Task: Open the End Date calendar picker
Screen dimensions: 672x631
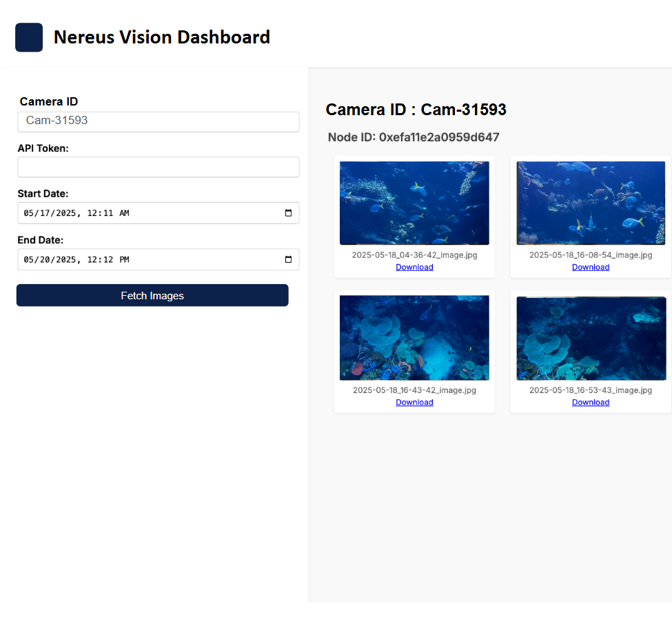Action: (289, 259)
